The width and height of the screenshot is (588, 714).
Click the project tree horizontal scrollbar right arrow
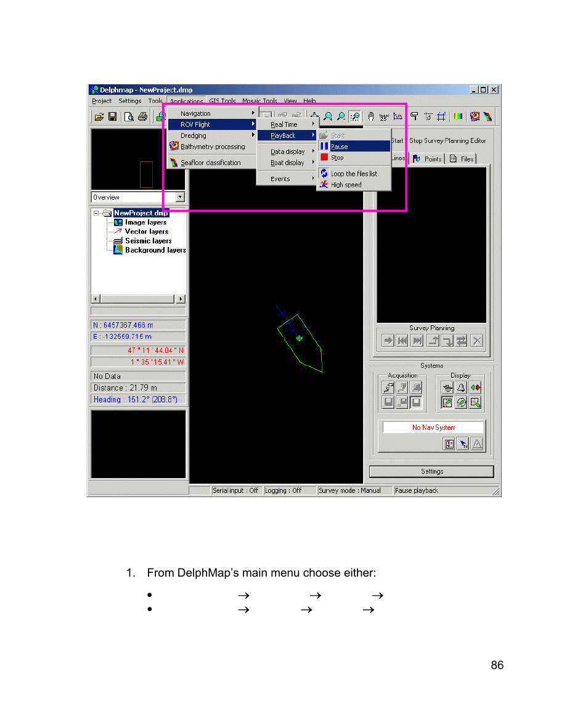[181, 299]
